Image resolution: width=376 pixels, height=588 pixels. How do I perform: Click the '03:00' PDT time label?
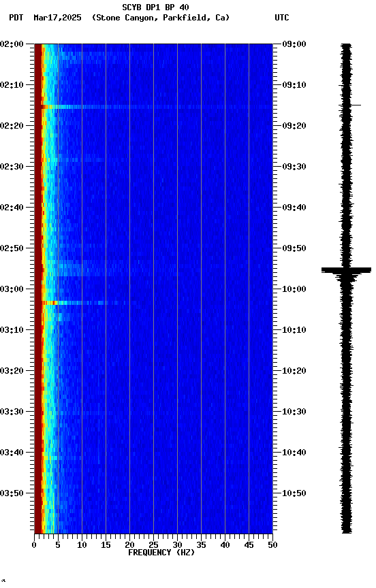click(x=12, y=289)
